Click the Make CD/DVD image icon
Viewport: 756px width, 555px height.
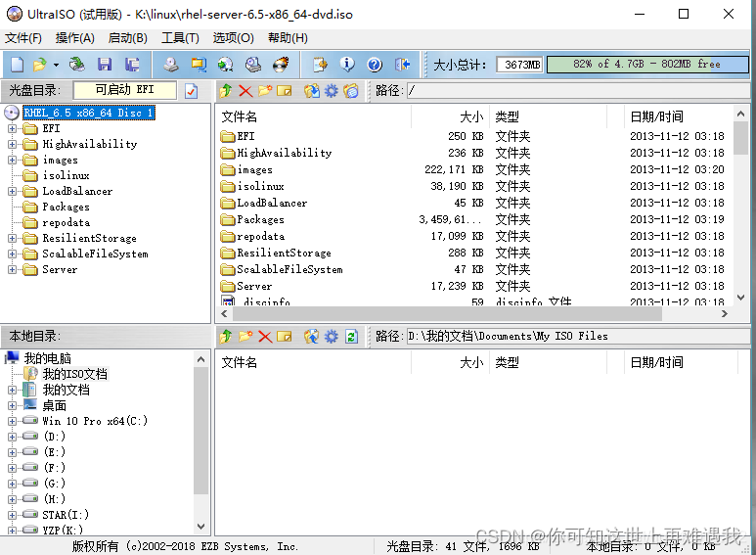click(170, 65)
